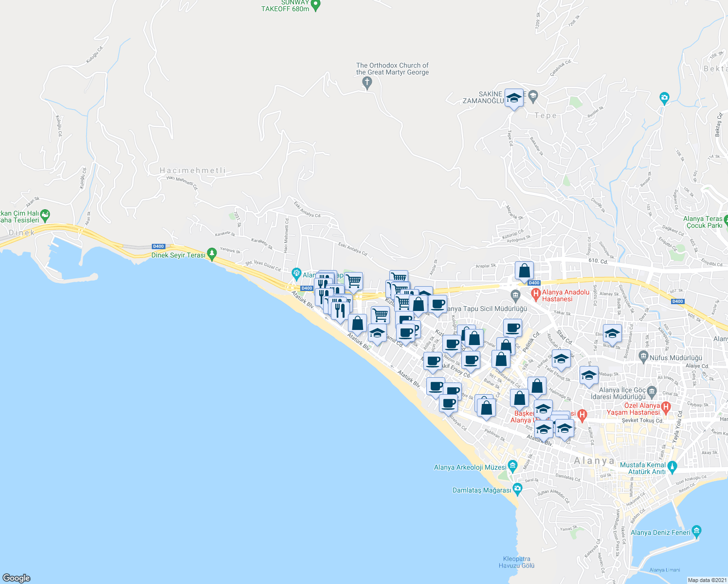Viewport: 728px width, 584px height.
Task: Click Alanya Anadolu Hastanesi hospital pin
Action: click(536, 293)
